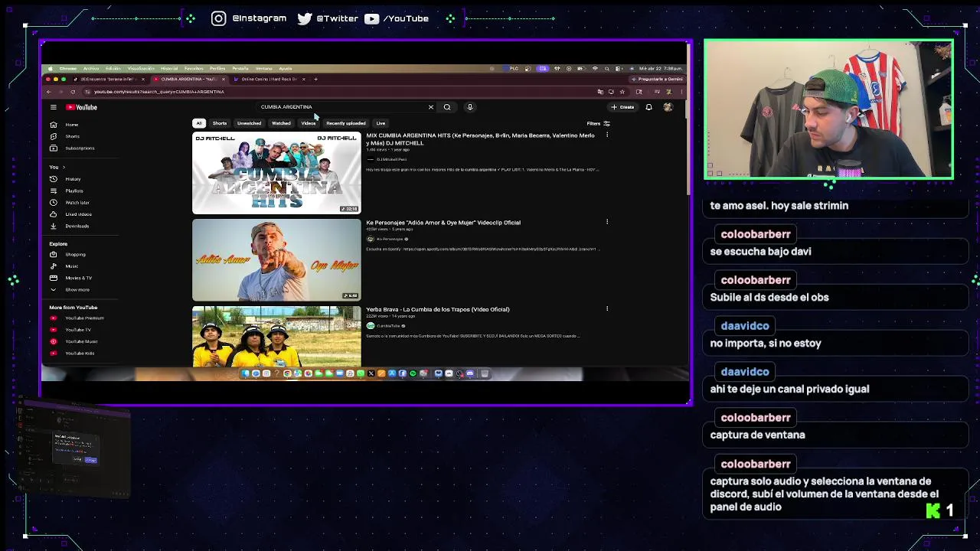The image size is (980, 551).
Task: Expand the You section chevron
Action: click(64, 167)
